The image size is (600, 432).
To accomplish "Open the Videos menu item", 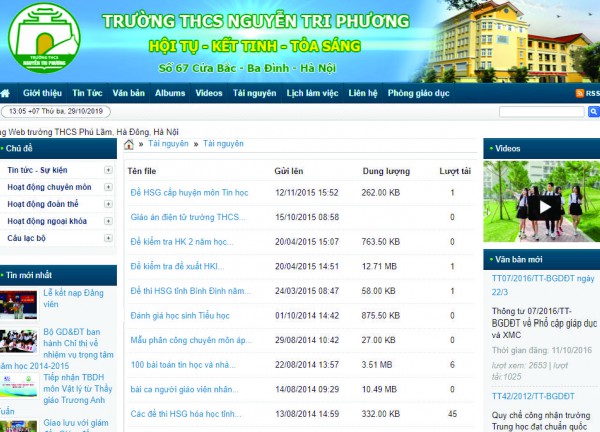I will coord(209,93).
